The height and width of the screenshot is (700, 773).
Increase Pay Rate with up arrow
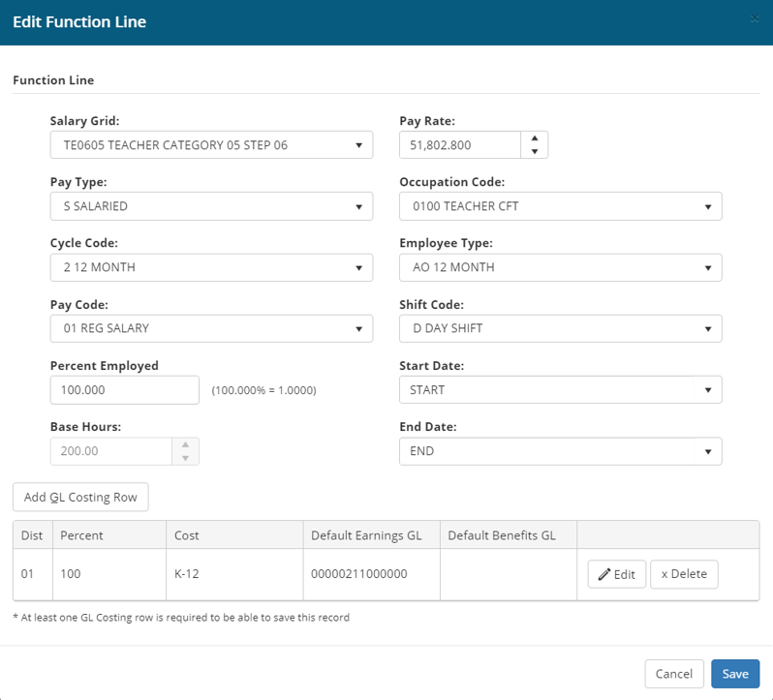point(535,138)
